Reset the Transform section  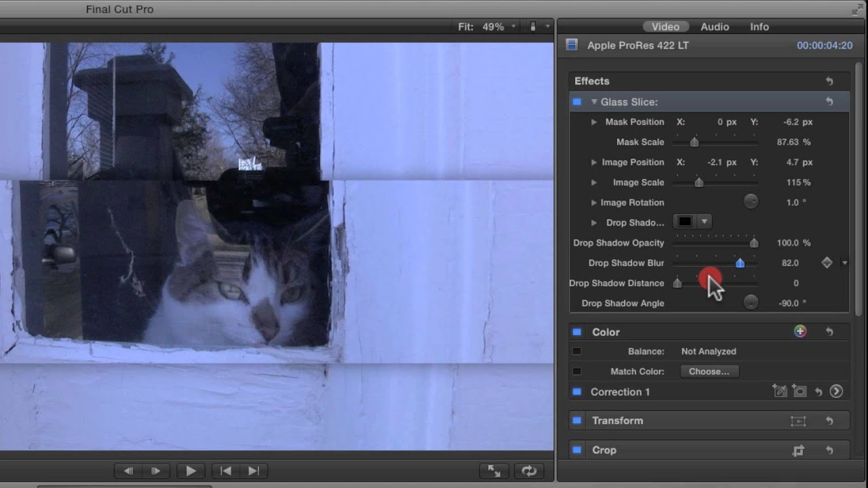[x=829, y=421]
